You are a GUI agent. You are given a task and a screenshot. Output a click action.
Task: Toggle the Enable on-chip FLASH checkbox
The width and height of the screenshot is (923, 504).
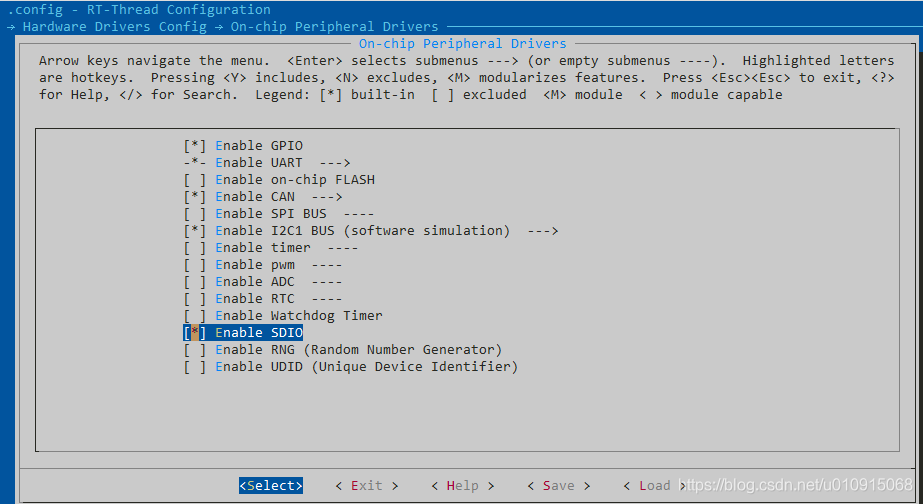(195, 180)
